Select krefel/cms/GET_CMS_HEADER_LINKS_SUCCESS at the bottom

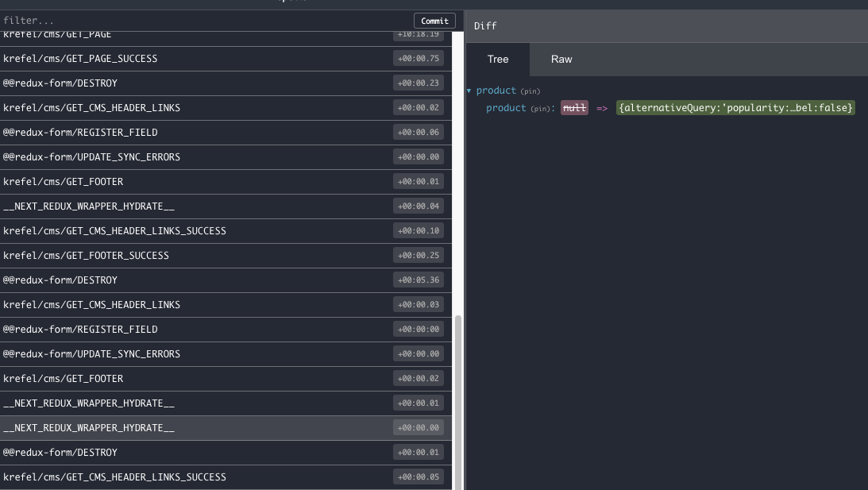pos(226,477)
